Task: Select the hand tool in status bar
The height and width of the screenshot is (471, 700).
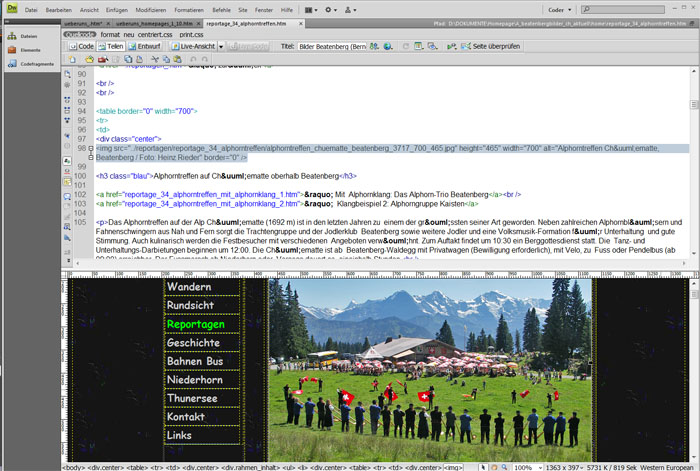Action: click(494, 467)
